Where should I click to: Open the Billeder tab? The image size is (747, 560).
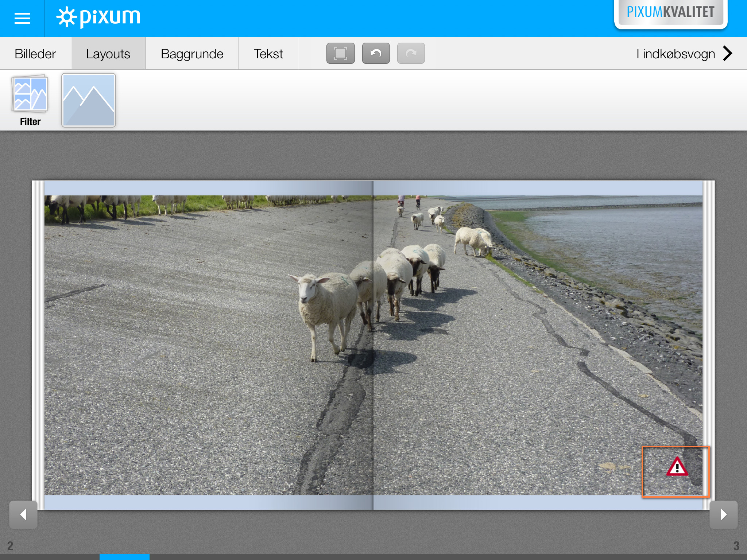pos(35,54)
